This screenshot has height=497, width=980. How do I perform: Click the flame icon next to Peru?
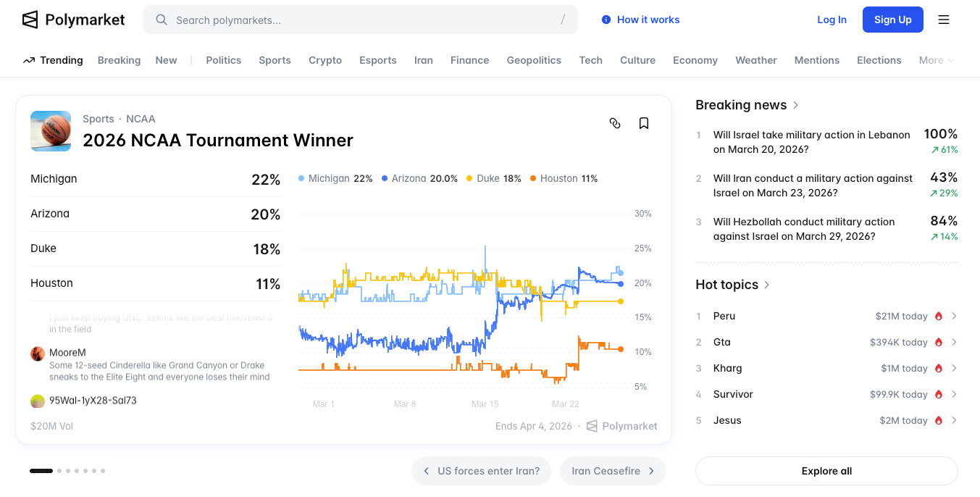939,316
